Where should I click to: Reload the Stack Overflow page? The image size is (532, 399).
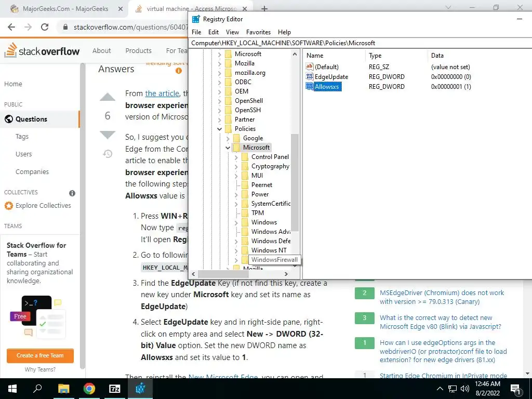coord(45,27)
